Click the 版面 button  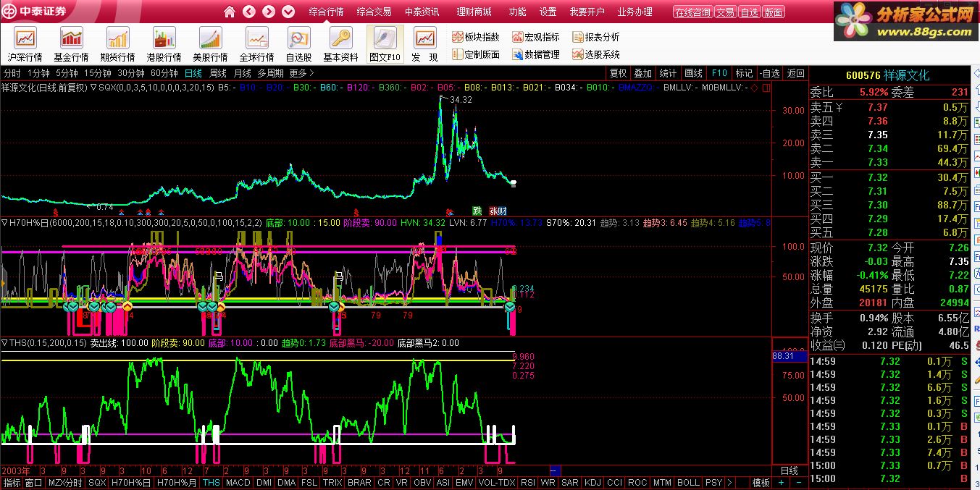coord(774,12)
